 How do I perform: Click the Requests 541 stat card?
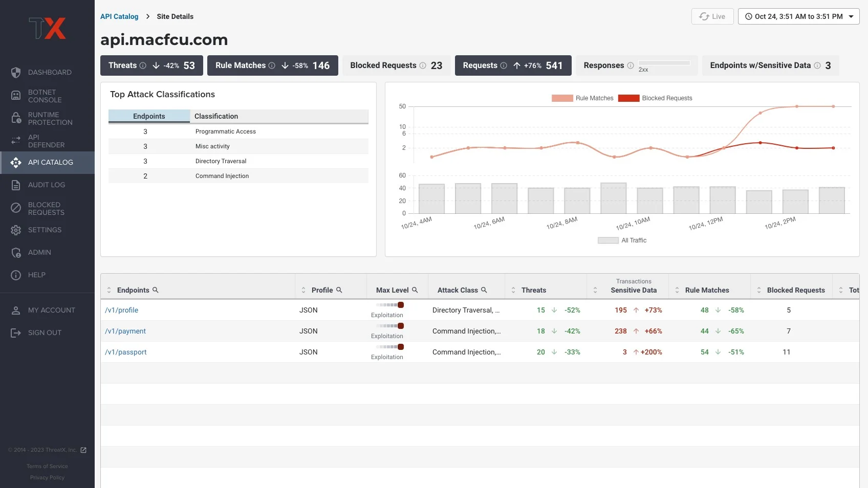(513, 65)
